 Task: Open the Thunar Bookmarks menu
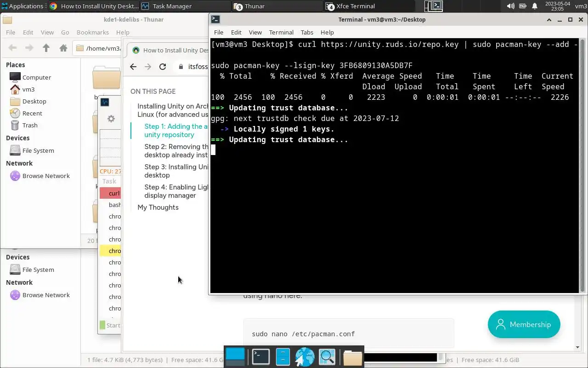point(93,32)
